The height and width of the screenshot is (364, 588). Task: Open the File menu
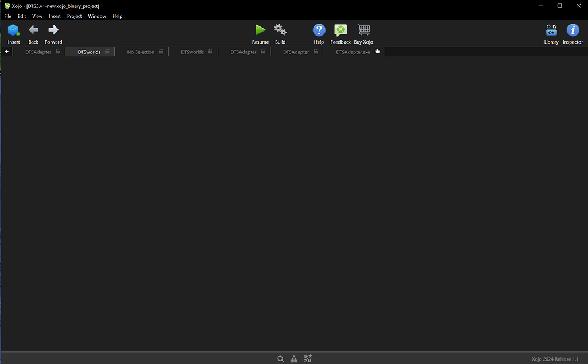click(x=7, y=16)
